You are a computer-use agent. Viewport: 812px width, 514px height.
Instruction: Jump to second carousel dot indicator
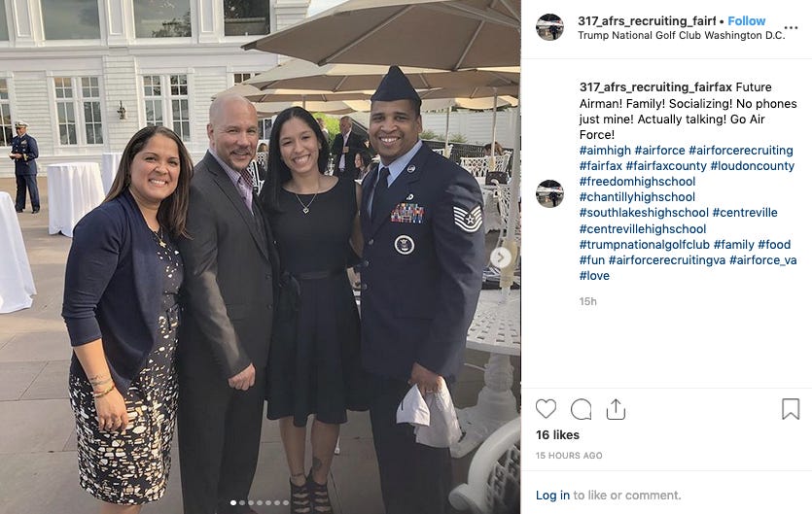242,502
